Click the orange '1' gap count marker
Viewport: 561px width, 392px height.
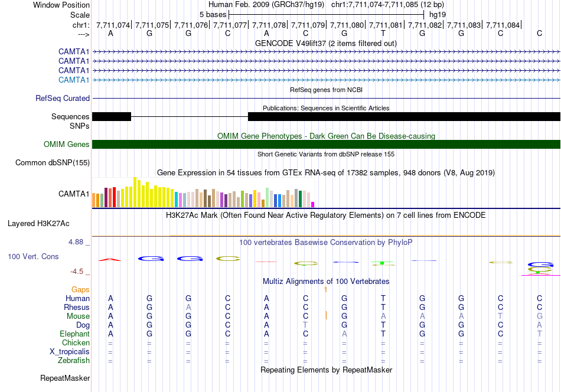[325, 290]
